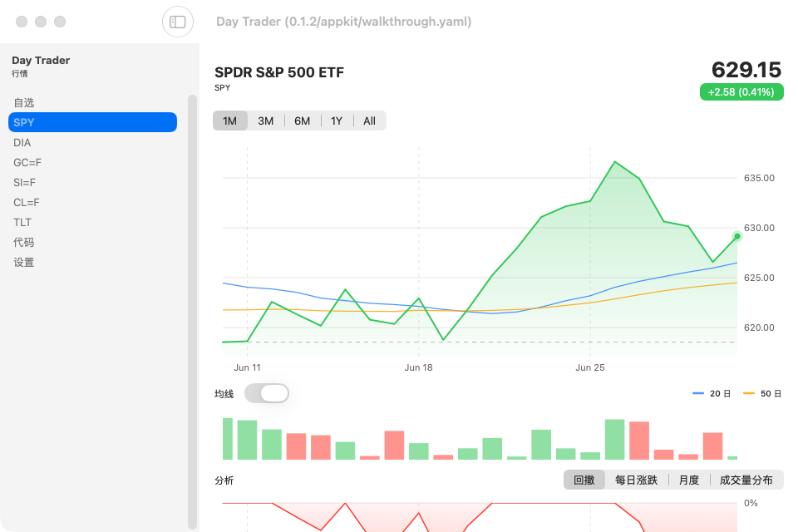Select TLT in the watchlist
This screenshot has width=798, height=532.
92,223
